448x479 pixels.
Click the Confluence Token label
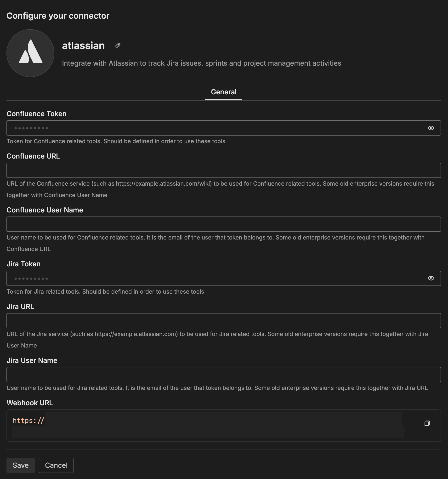(36, 114)
